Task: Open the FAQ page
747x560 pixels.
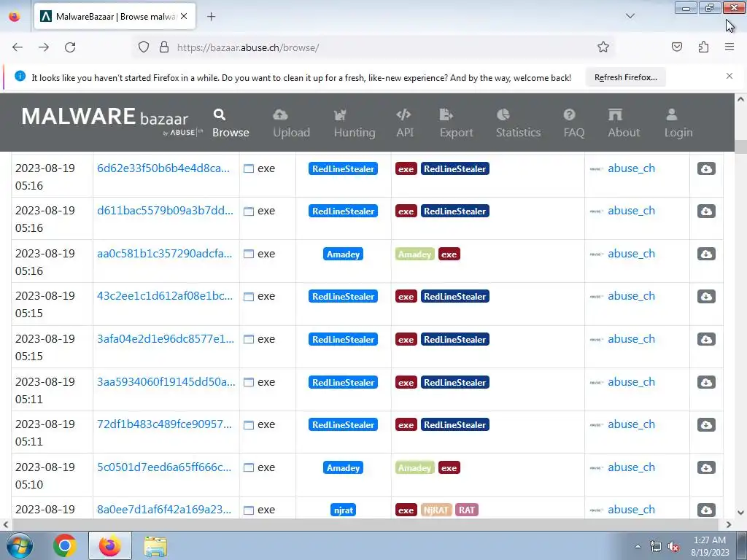Action: click(x=573, y=123)
